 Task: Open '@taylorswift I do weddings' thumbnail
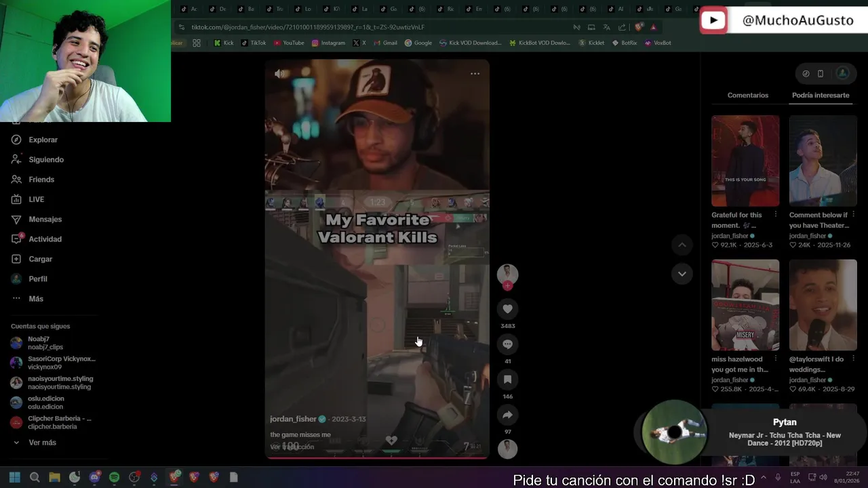coord(823,305)
